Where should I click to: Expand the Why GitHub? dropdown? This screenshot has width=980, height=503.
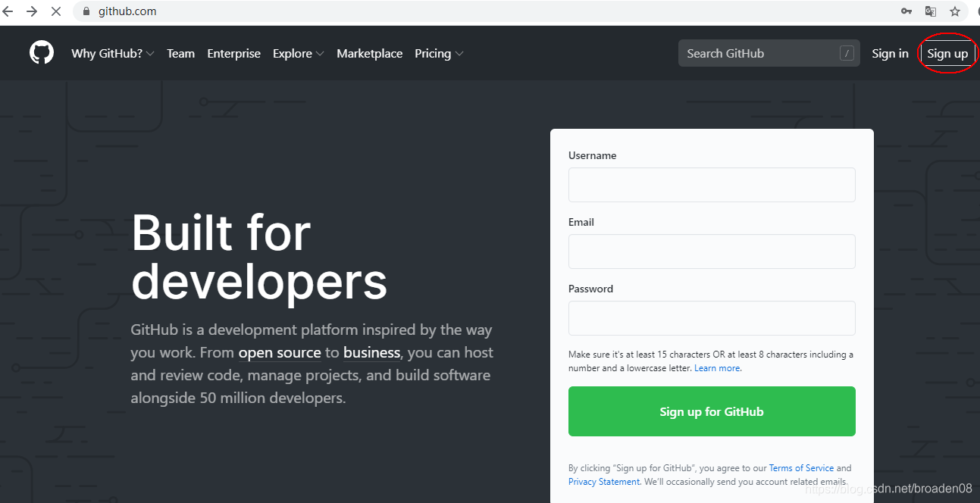[x=113, y=53]
